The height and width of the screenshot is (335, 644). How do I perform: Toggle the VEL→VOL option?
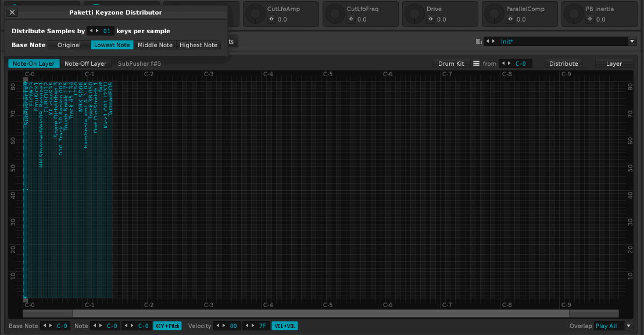[285, 326]
